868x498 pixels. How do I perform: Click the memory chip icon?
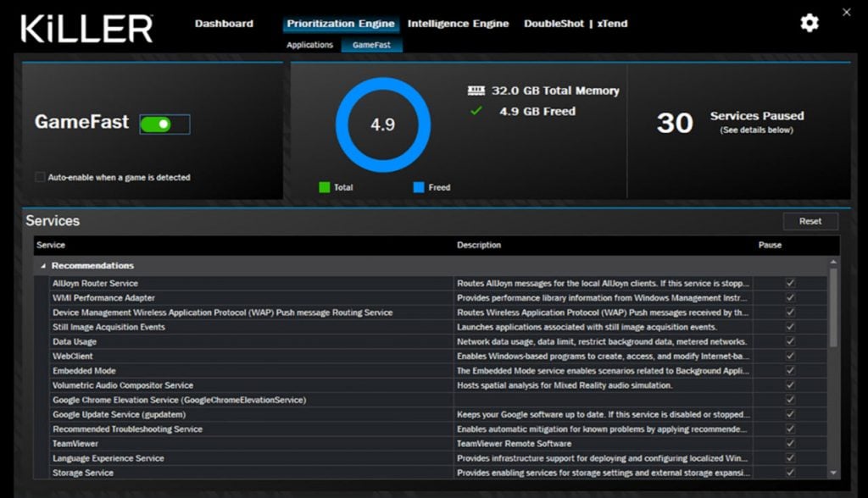[x=476, y=91]
